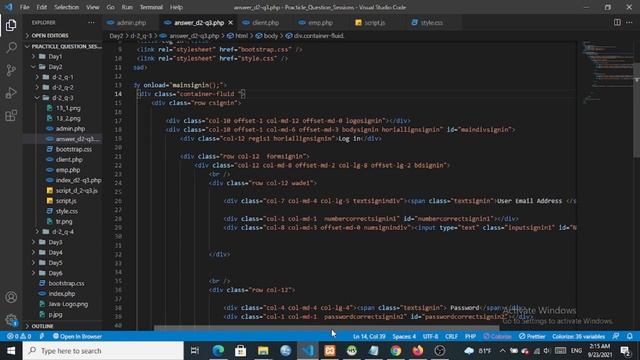
Task: Open the Help menu
Action: click(176, 7)
